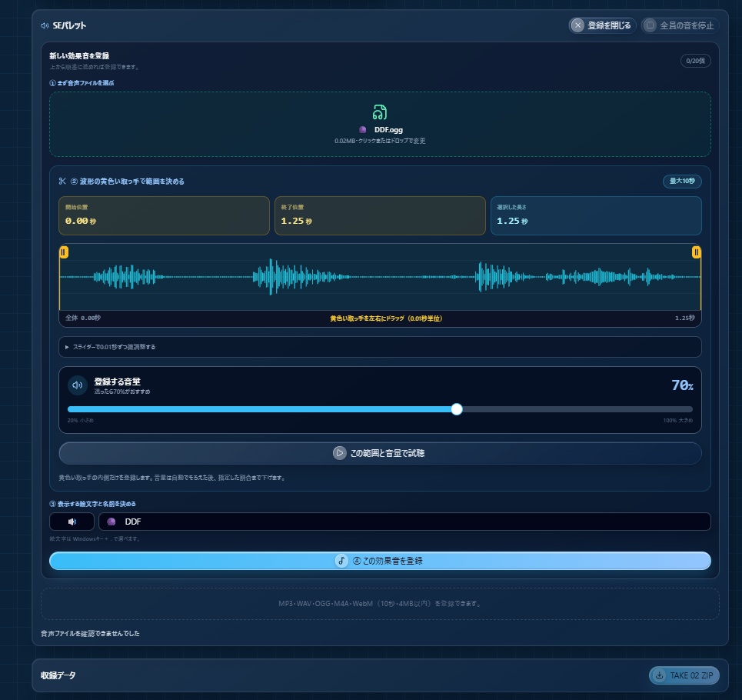Click the left yellow waveform handle
Viewport: 742px width, 700px height.
click(64, 252)
